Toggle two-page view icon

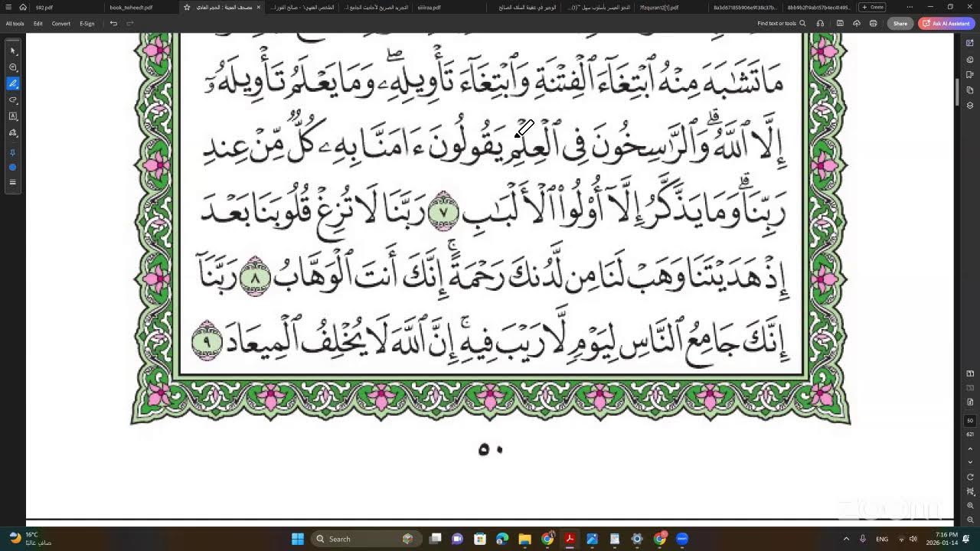click(970, 373)
